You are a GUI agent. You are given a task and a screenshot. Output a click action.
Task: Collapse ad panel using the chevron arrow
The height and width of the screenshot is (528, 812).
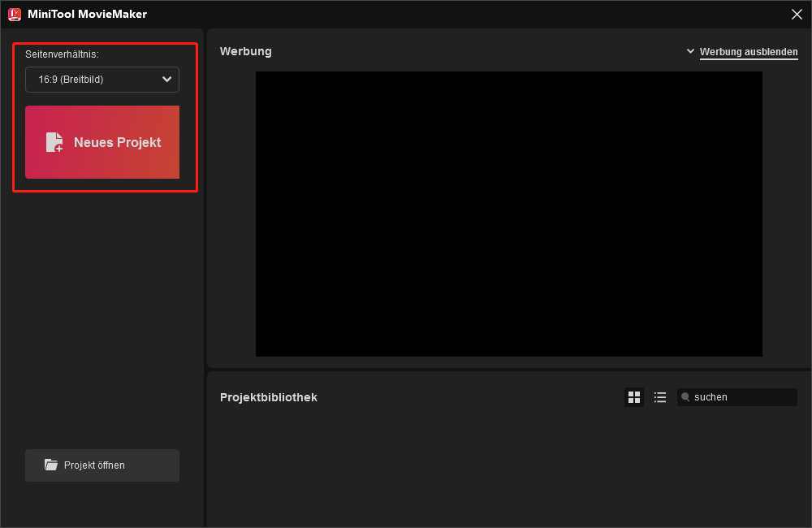click(x=691, y=51)
